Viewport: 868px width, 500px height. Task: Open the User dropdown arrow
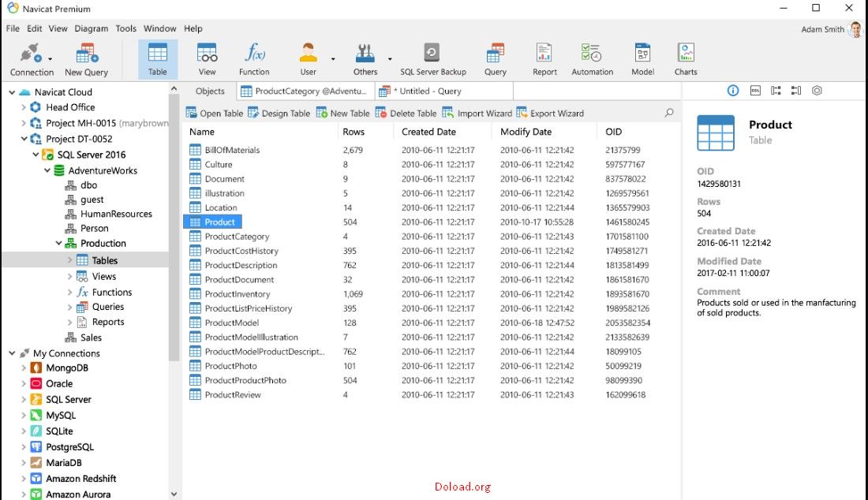pyautogui.click(x=333, y=58)
